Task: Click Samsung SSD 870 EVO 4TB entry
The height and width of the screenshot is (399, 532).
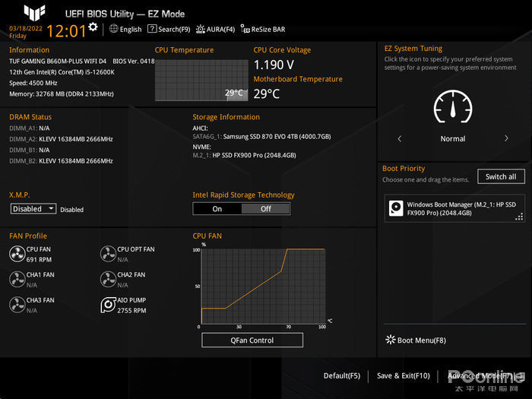Action: pos(261,136)
